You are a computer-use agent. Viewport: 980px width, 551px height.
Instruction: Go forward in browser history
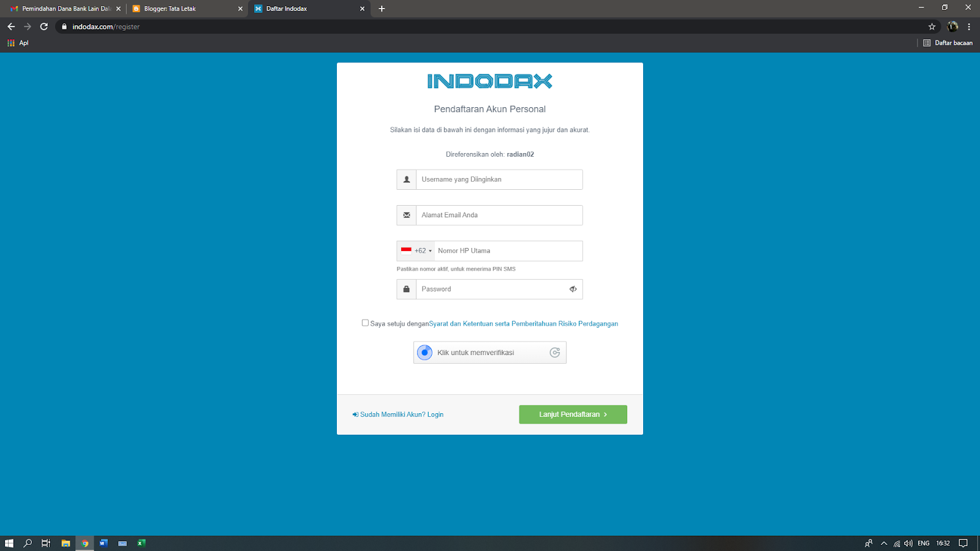point(28,26)
